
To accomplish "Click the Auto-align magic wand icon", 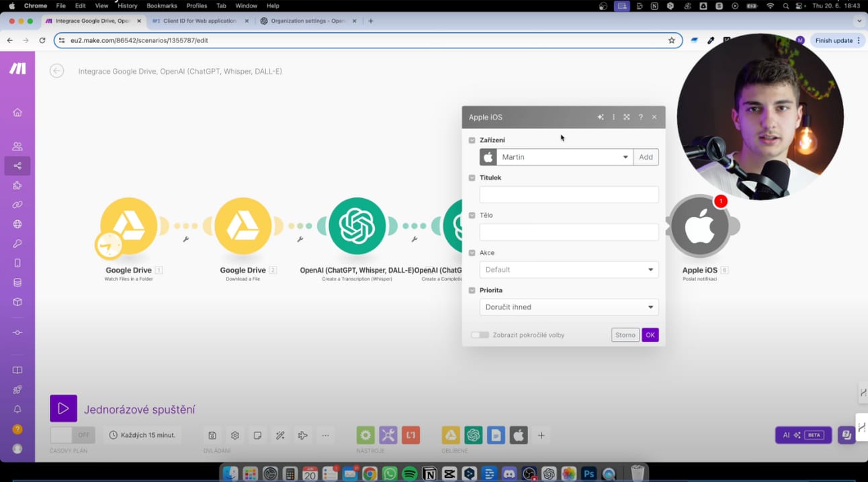I will click(280, 435).
